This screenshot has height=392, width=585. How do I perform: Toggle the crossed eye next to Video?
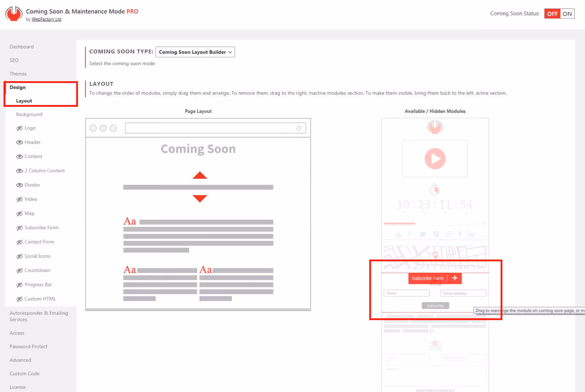pos(20,199)
